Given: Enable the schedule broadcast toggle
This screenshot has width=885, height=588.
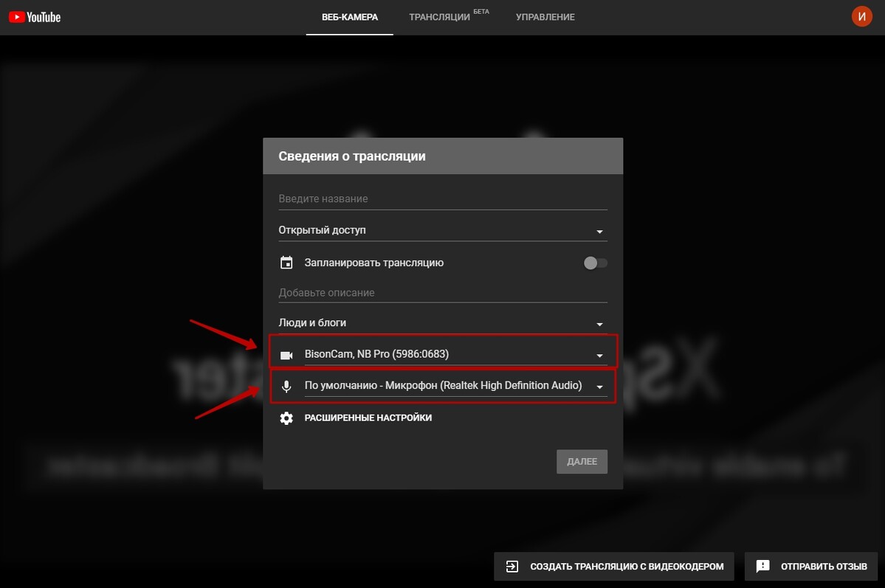Looking at the screenshot, I should (595, 263).
